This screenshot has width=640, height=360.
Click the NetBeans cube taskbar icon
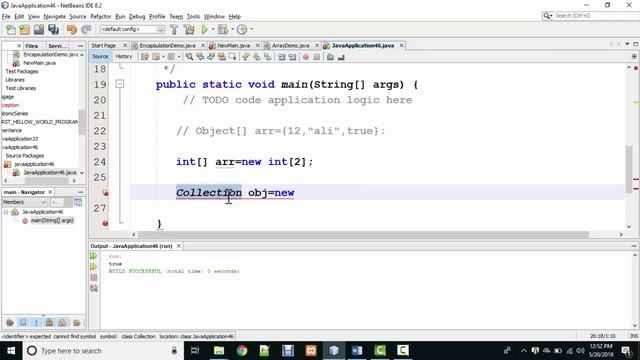pyautogui.click(x=334, y=351)
